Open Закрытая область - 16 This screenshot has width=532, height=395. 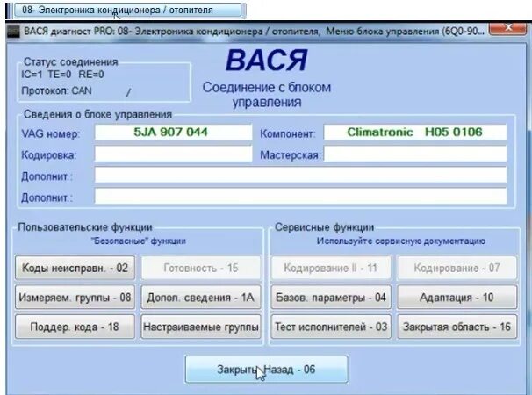coord(457,327)
